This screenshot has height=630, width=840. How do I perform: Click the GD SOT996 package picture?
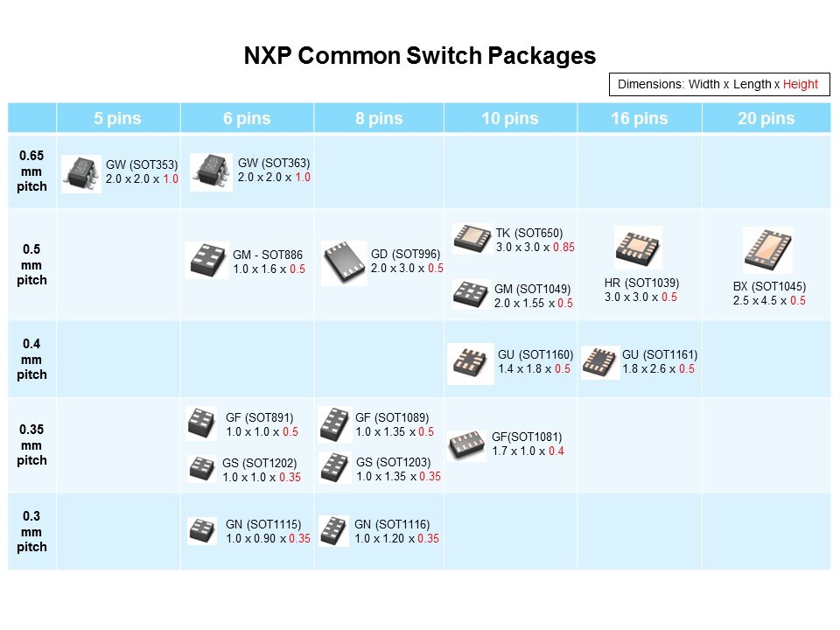click(x=344, y=262)
